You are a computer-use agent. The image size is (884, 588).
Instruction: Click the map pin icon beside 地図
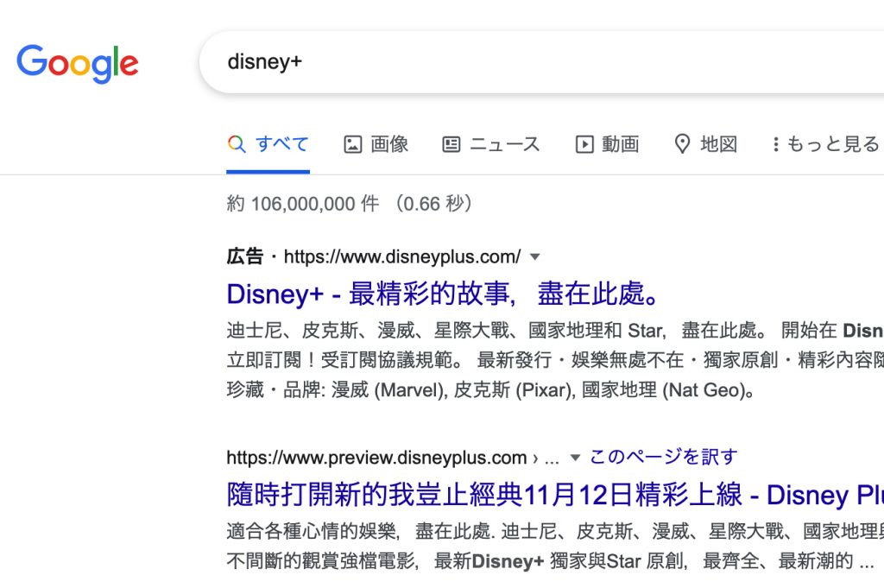tap(682, 144)
